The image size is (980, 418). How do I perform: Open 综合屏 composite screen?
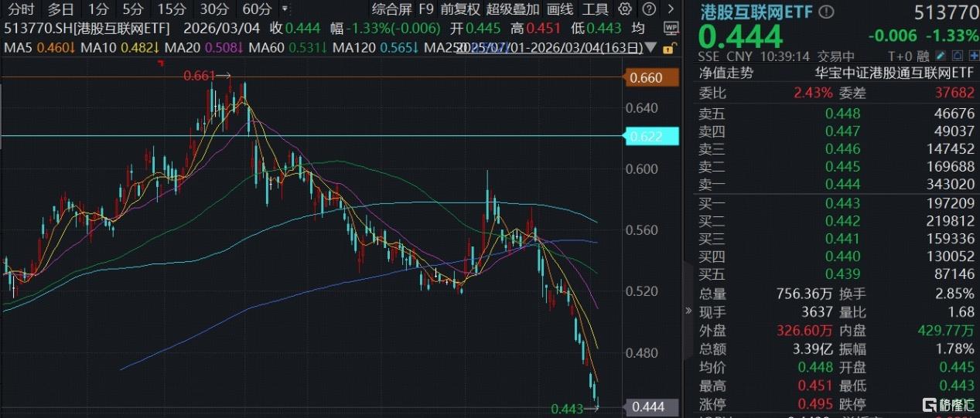click(391, 9)
